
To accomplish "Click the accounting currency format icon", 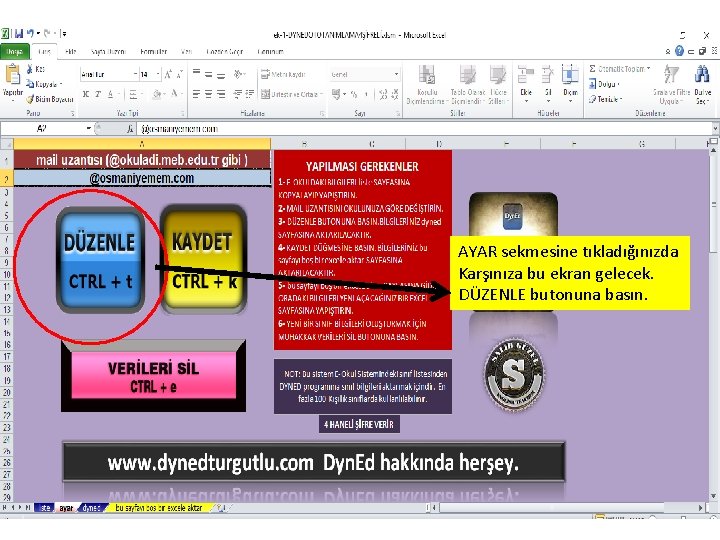I will (x=337, y=94).
